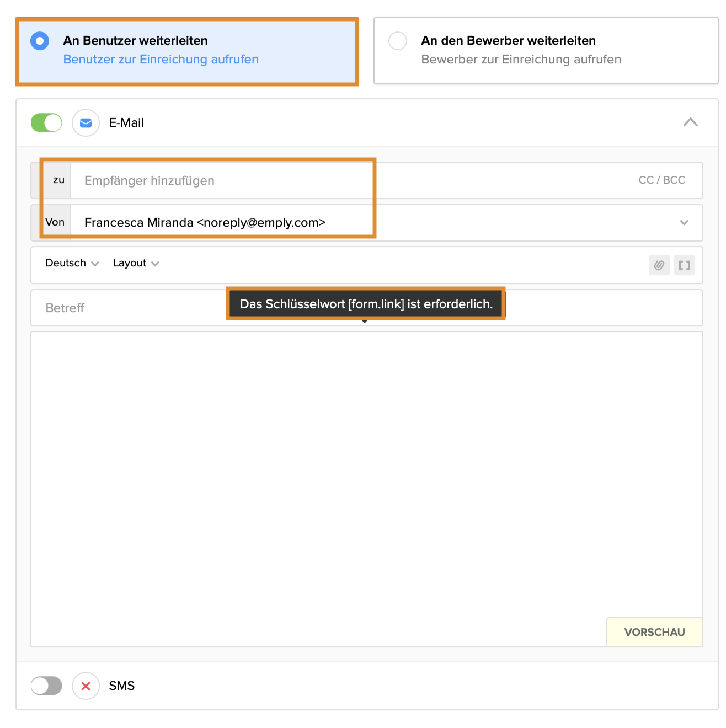Click the SMS section label
726x728 pixels.
122,686
